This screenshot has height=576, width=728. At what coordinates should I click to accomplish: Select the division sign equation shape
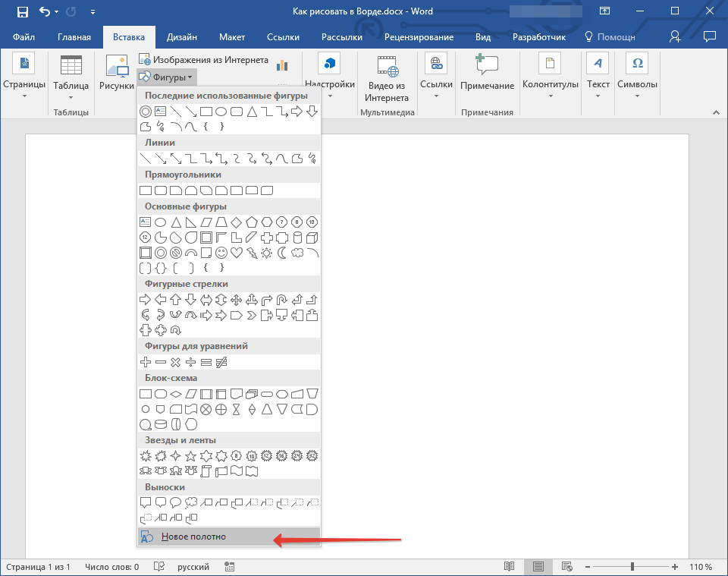click(x=190, y=362)
